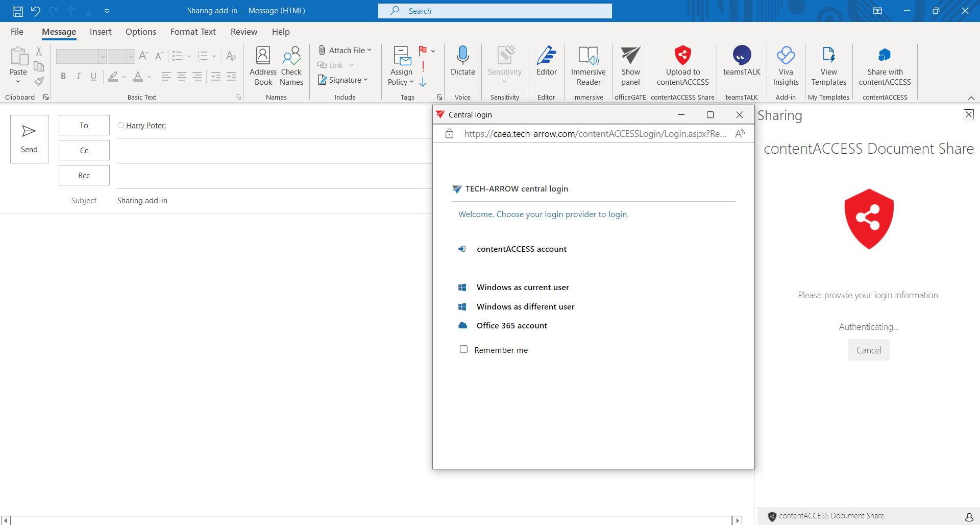Open the Format Text tab
980x525 pixels.
point(193,32)
